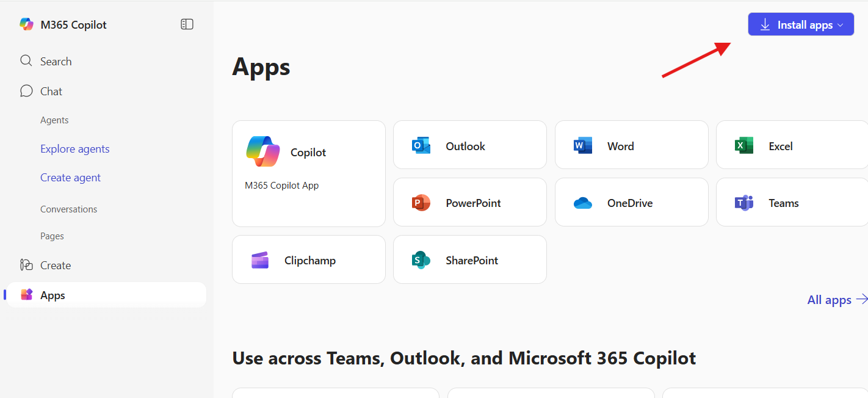
Task: Open the SharePoint app card
Action: [470, 259]
